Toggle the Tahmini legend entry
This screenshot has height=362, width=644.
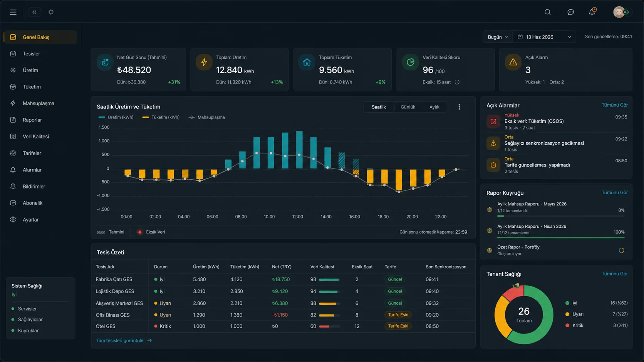coord(111,232)
